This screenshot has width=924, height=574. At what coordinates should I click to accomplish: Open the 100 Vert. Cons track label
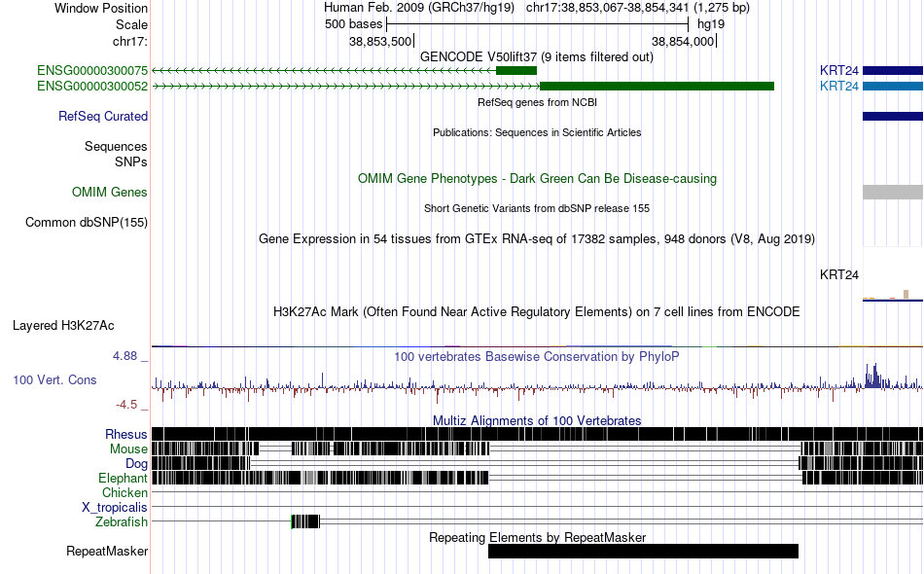coord(54,380)
